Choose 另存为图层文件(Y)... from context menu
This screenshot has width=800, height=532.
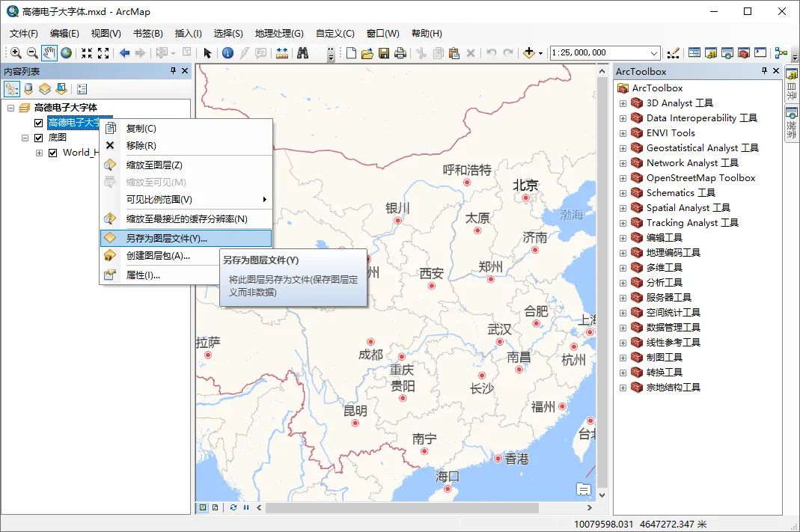(x=186, y=238)
